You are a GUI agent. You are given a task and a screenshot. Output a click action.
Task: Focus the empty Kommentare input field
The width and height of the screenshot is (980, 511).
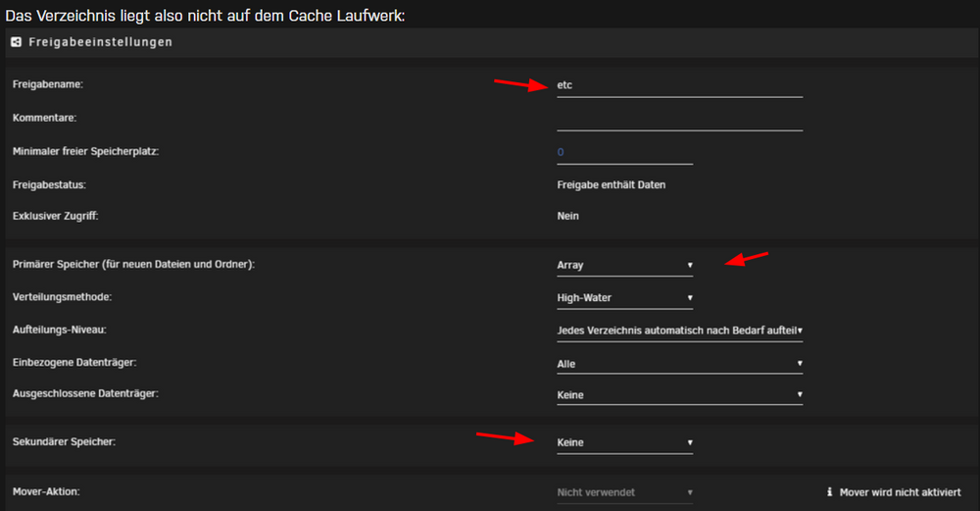click(x=679, y=119)
